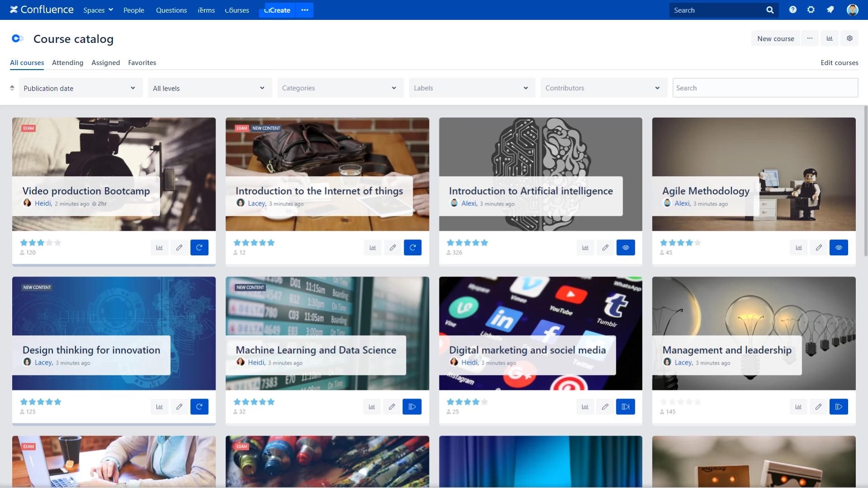The height and width of the screenshot is (488, 868).
Task: Click the page vertical scrollbar
Action: (x=865, y=181)
